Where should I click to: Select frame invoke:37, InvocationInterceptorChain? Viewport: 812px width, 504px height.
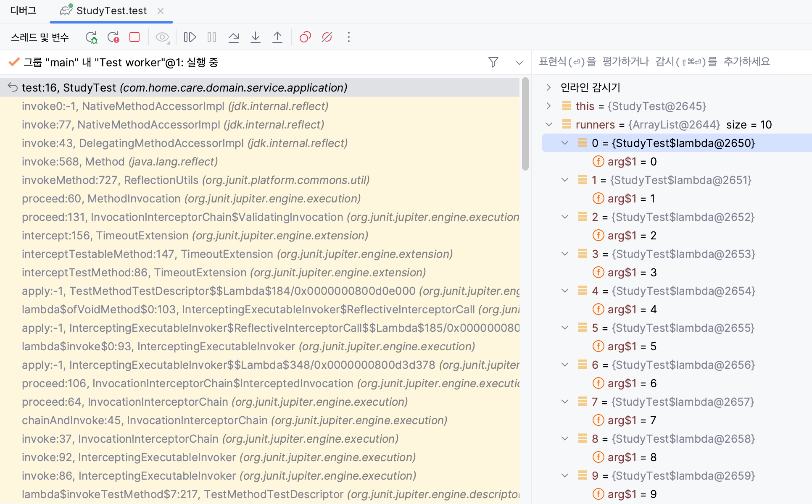(x=260, y=438)
